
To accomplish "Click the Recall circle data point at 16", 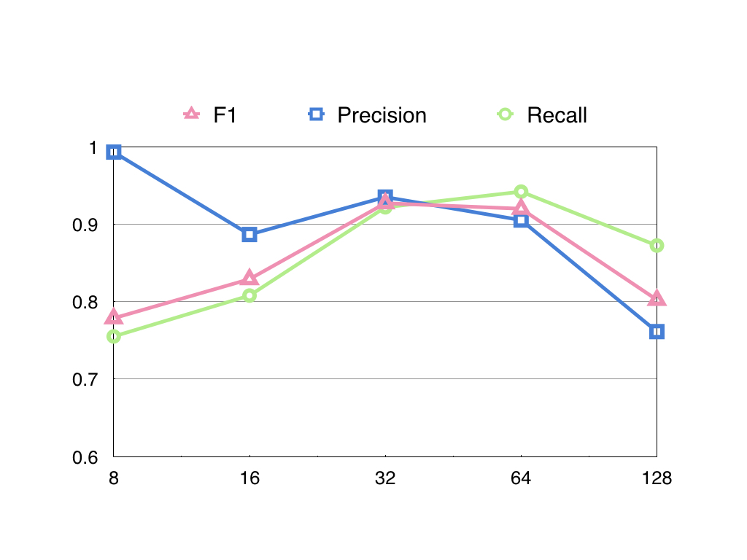I will pyautogui.click(x=249, y=295).
